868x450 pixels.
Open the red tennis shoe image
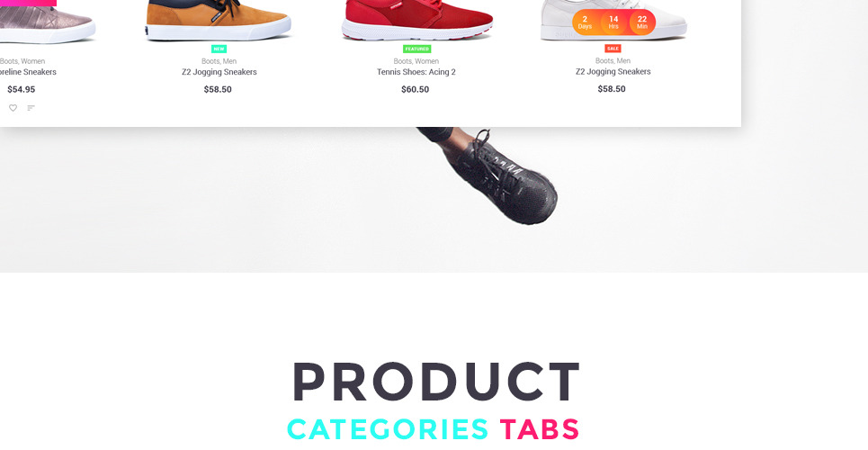[416, 20]
